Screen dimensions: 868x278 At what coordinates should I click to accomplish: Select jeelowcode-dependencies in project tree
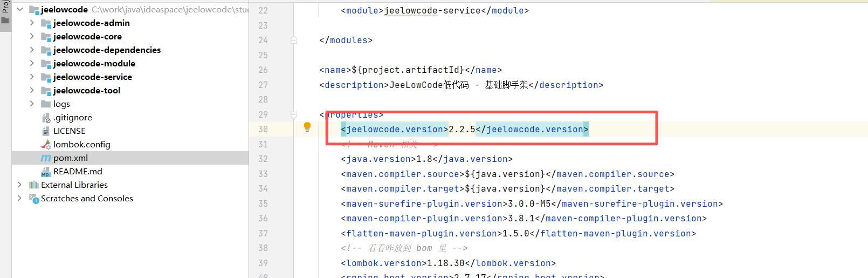pyautogui.click(x=107, y=50)
